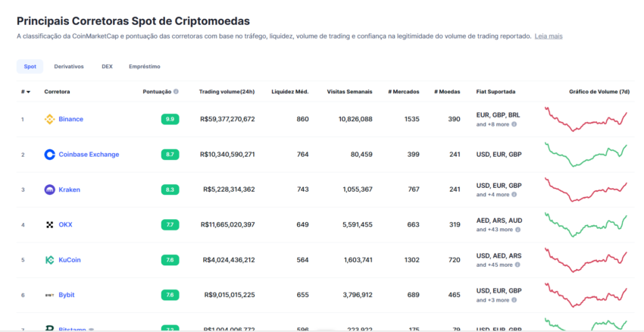Sort by # Mercados header
Screen dimensions: 644x332
click(404, 92)
